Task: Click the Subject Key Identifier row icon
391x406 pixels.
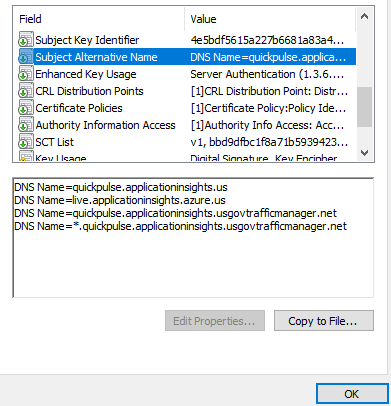Action: (x=26, y=40)
